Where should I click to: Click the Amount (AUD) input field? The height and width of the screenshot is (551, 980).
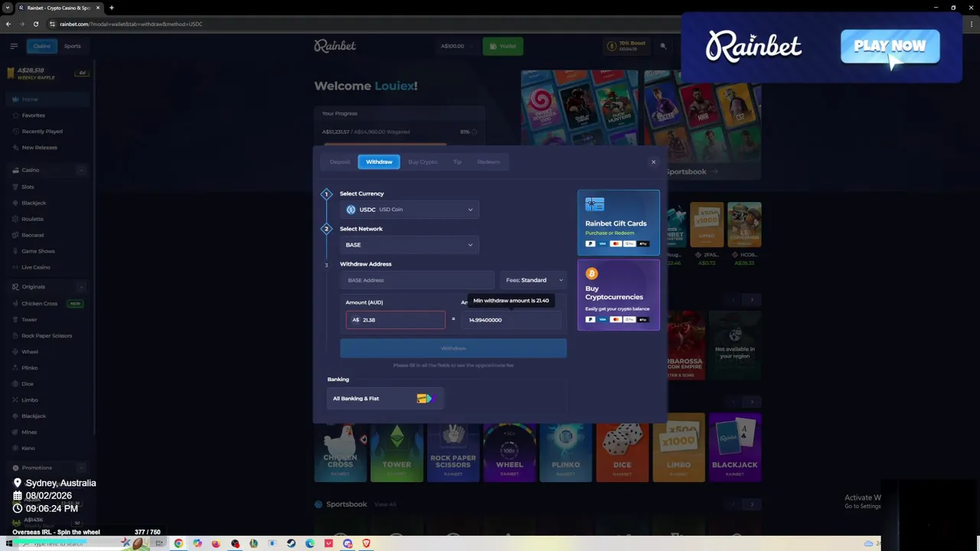click(395, 320)
